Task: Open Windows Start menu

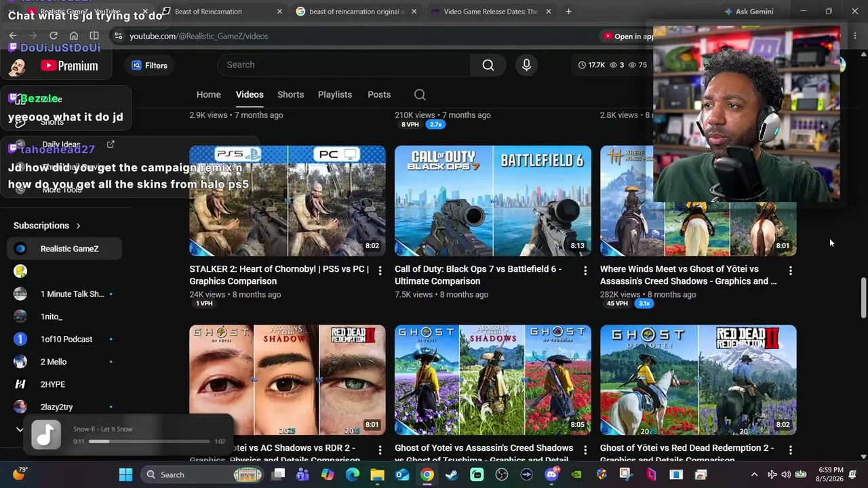Action: coord(126,474)
